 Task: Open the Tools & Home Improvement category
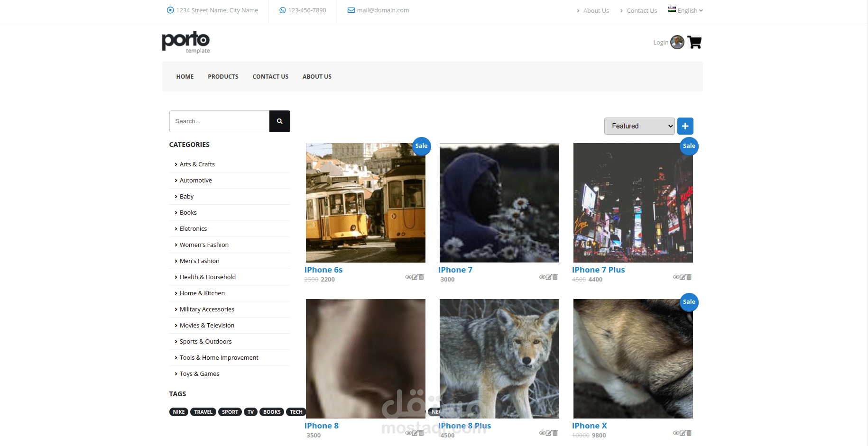click(219, 358)
